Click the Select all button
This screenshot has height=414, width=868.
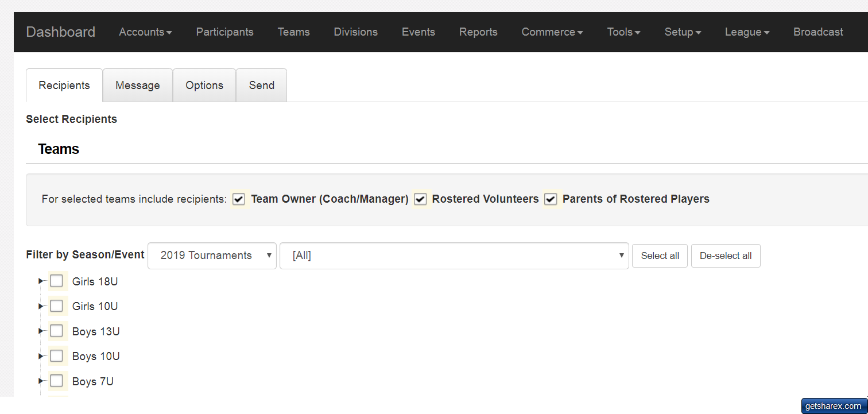coord(660,256)
